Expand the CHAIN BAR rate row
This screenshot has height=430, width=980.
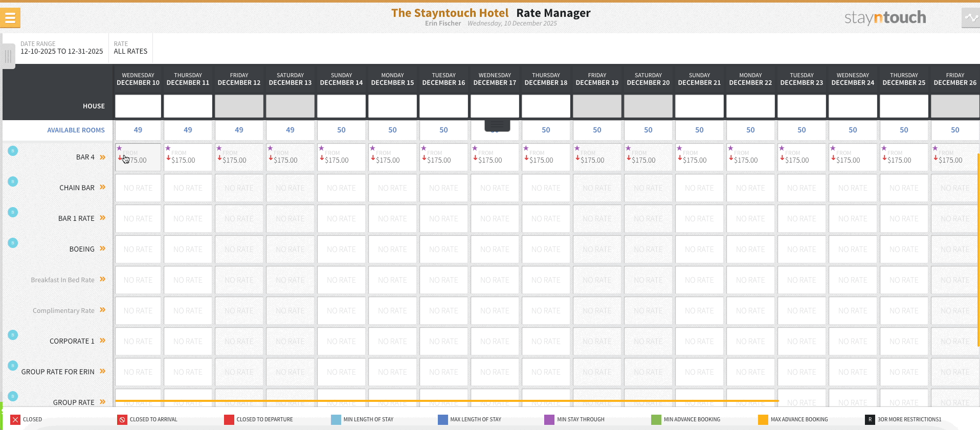coord(103,187)
